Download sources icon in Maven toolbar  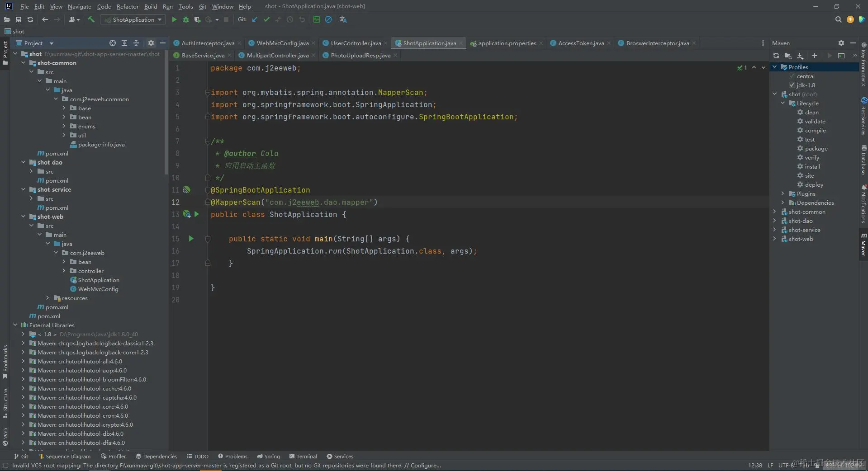800,56
